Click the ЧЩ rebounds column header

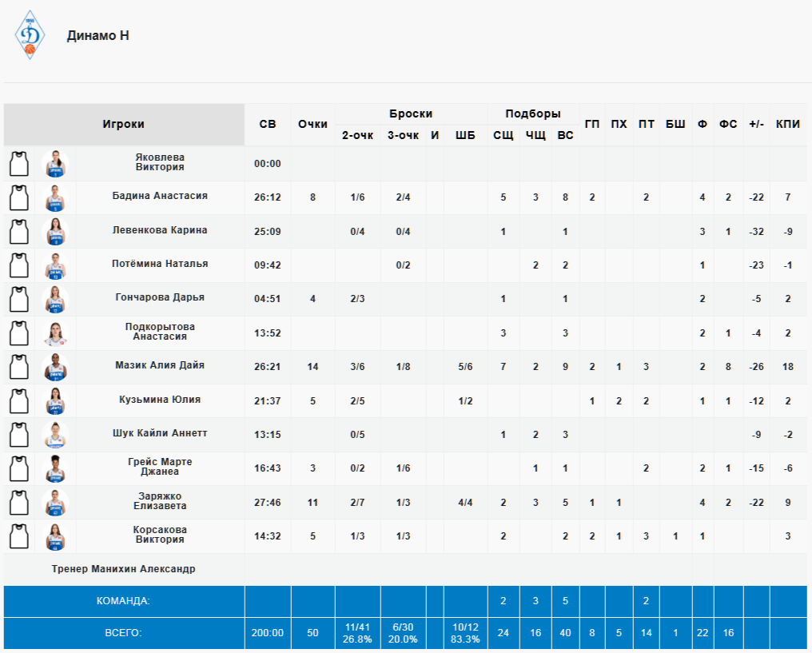coord(535,136)
